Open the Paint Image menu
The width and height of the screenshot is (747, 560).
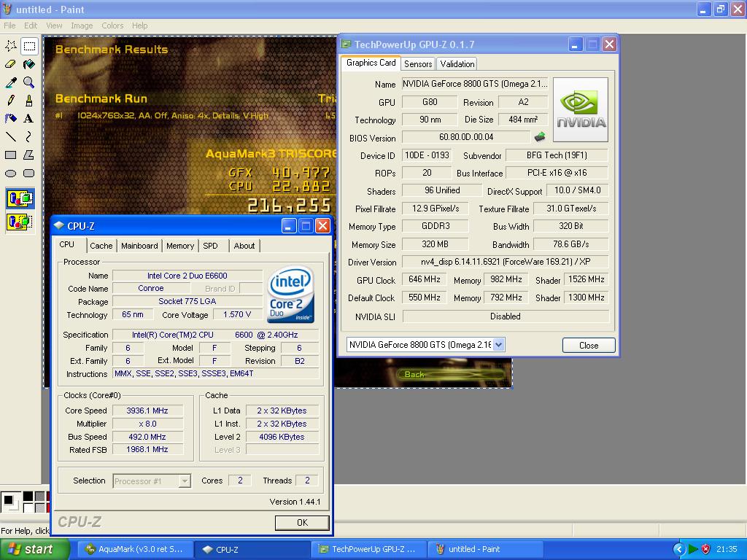(82, 26)
